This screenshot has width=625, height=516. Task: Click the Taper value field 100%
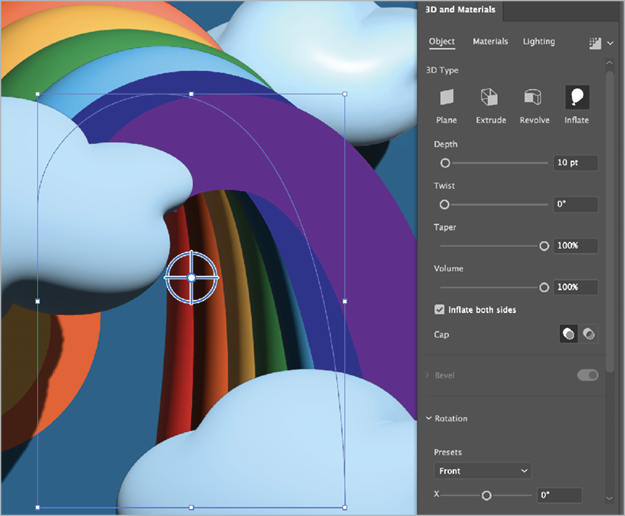[x=576, y=245]
